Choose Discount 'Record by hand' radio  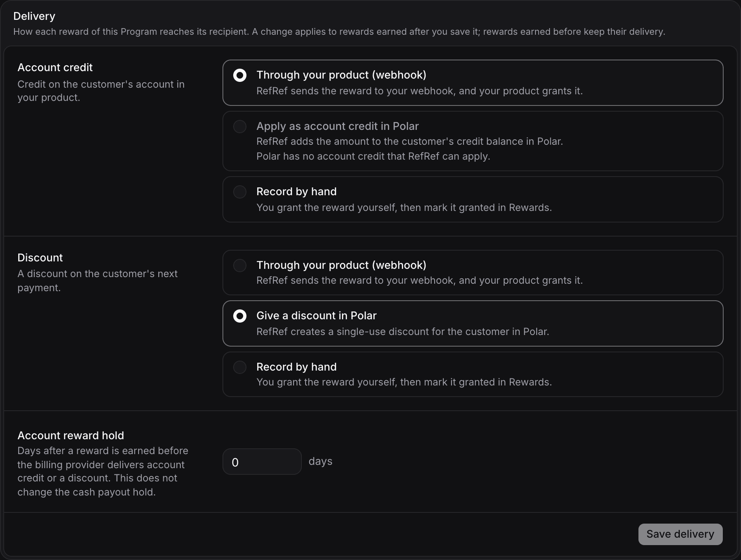(240, 367)
